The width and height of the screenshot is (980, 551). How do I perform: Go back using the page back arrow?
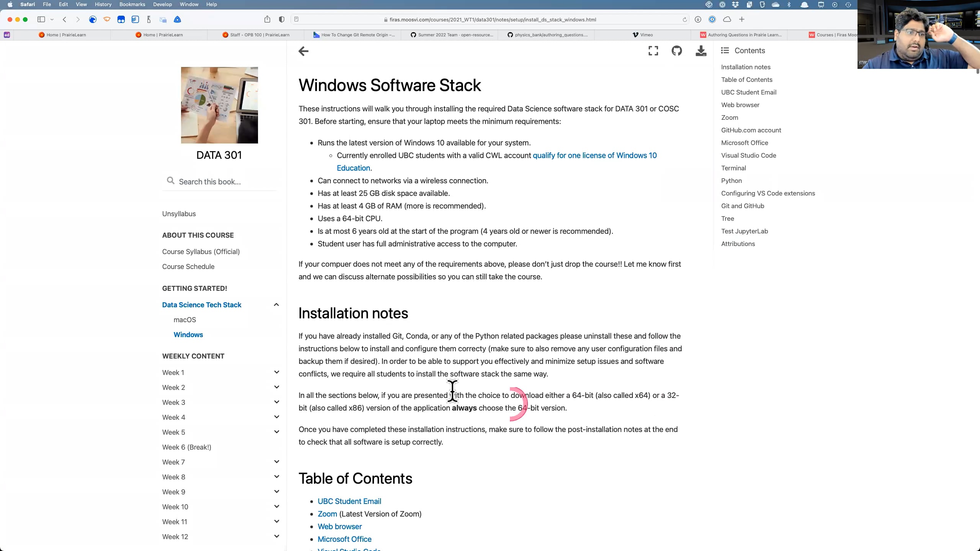point(303,51)
